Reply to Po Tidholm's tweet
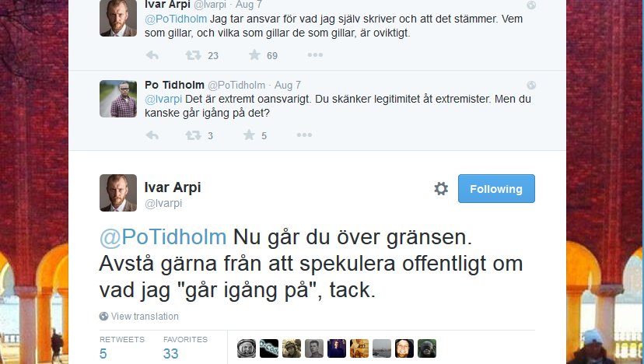 point(152,135)
